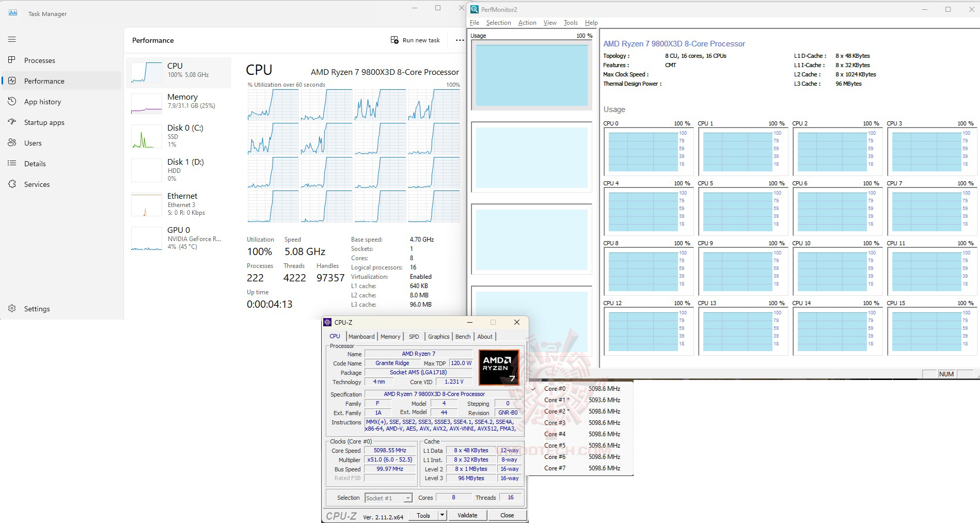Click the "5098.55 MHz" core speed field

pyautogui.click(x=390, y=450)
